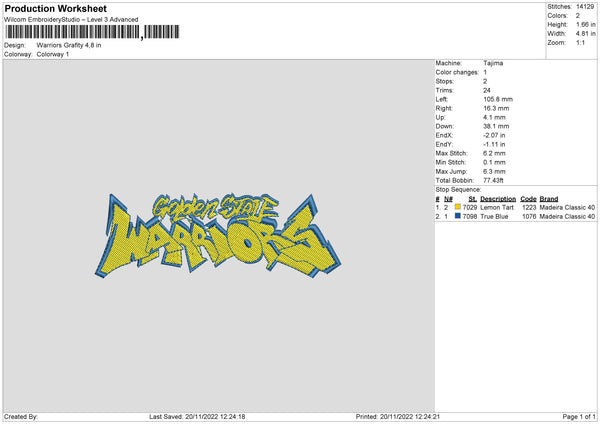Click the underlined Description column header

coord(498,198)
